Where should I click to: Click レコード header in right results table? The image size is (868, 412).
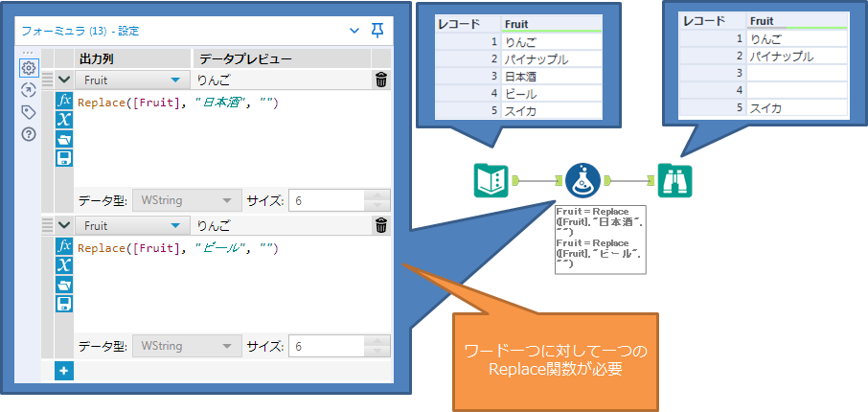[x=713, y=22]
